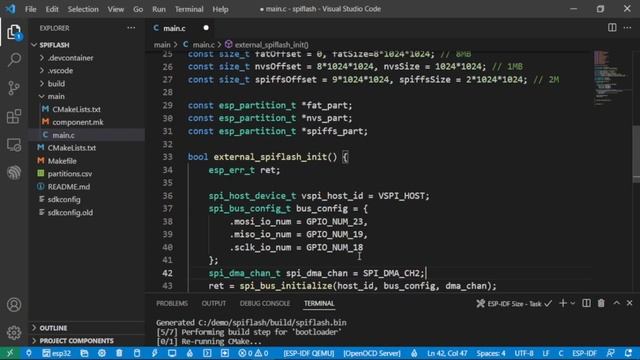Open the Extensions view
The image size is (640, 360).
click(x=14, y=116)
